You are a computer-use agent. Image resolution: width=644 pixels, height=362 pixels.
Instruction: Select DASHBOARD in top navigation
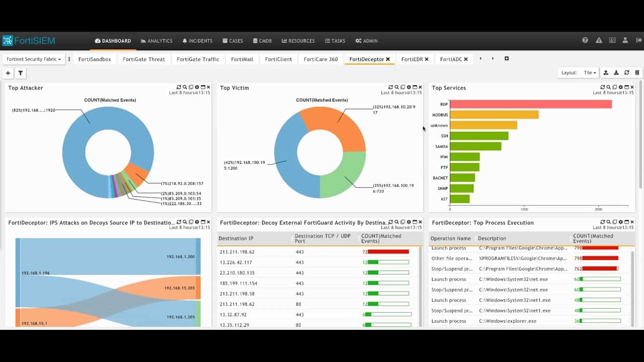pos(113,41)
